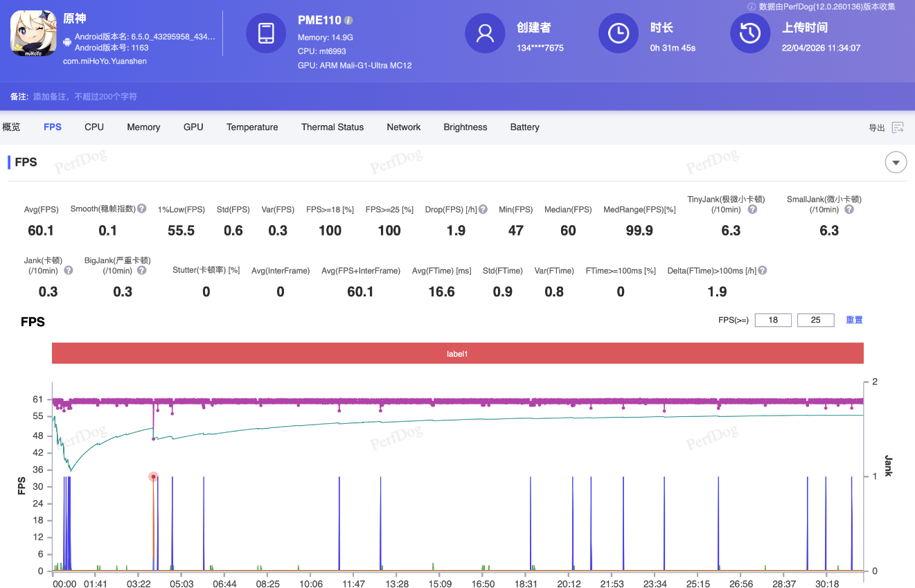Image resolution: width=915 pixels, height=588 pixels.
Task: Click the PME110 device phone icon
Action: 266,33
